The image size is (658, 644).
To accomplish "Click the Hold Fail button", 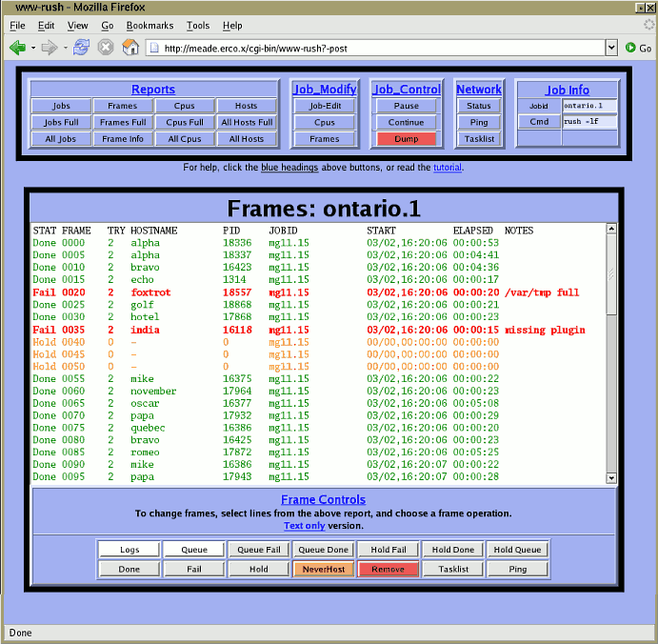I will (x=389, y=550).
